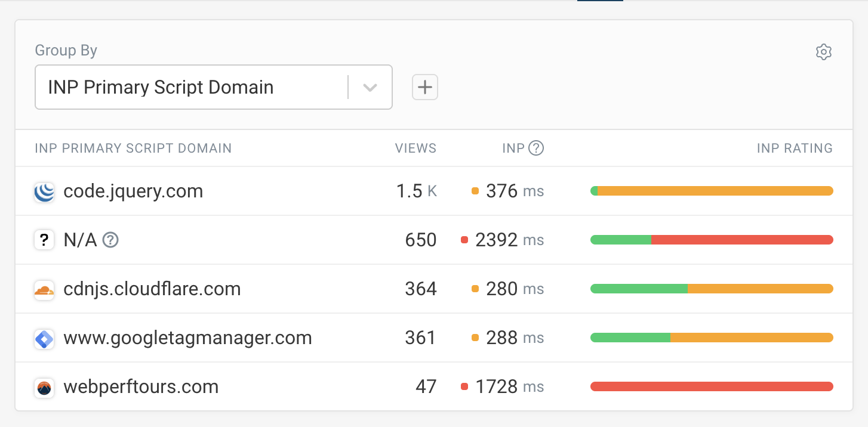This screenshot has height=427, width=868.
Task: Open the webperftours.com row
Action: [434, 386]
